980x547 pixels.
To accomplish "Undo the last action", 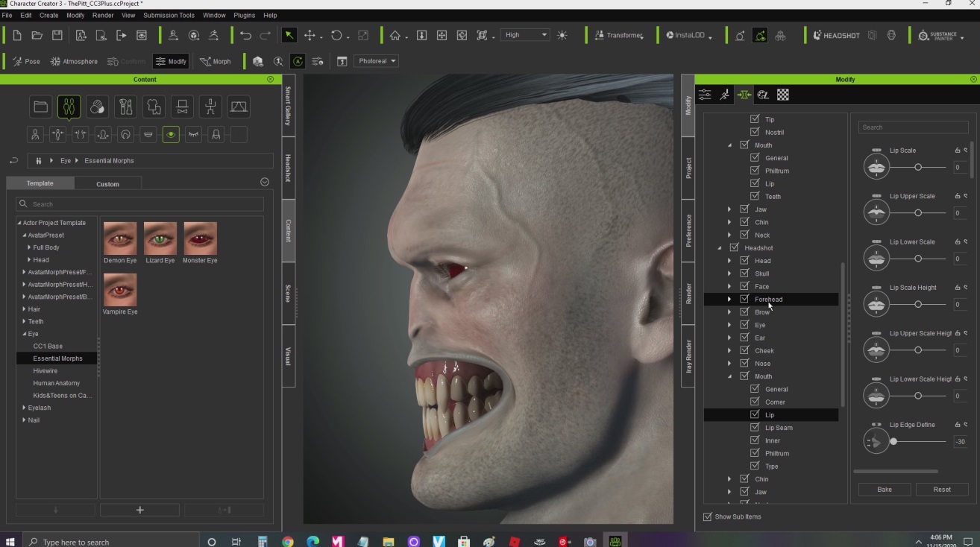I will point(245,35).
